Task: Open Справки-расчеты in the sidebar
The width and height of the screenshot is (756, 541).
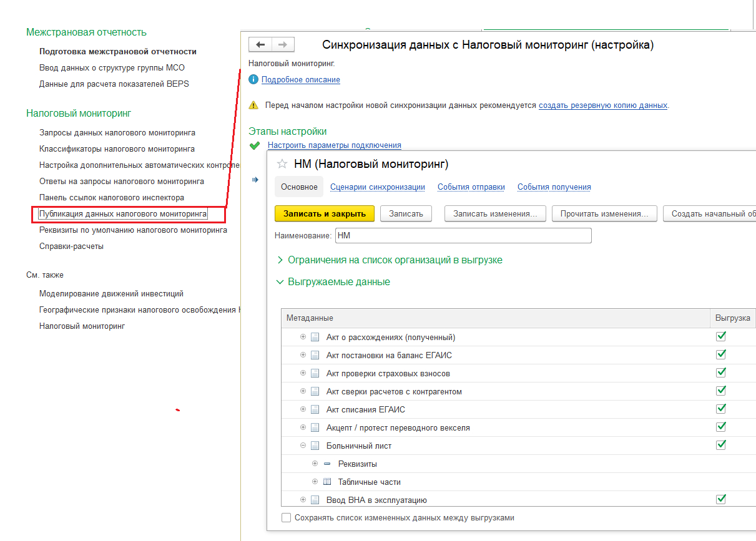Action: click(71, 246)
